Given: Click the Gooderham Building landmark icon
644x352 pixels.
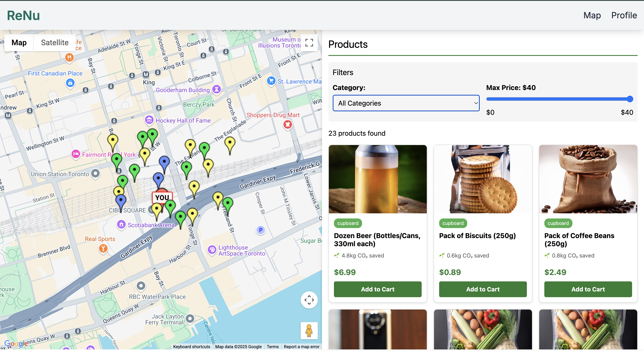Looking at the screenshot, I should [x=217, y=89].
